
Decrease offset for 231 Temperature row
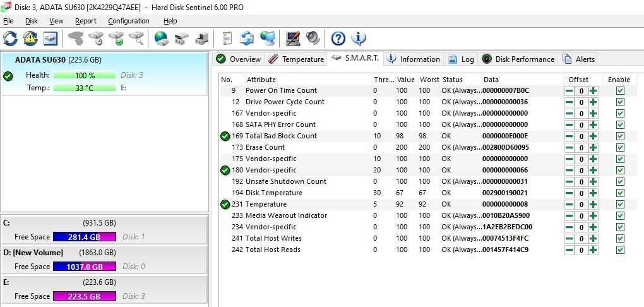[569, 204]
